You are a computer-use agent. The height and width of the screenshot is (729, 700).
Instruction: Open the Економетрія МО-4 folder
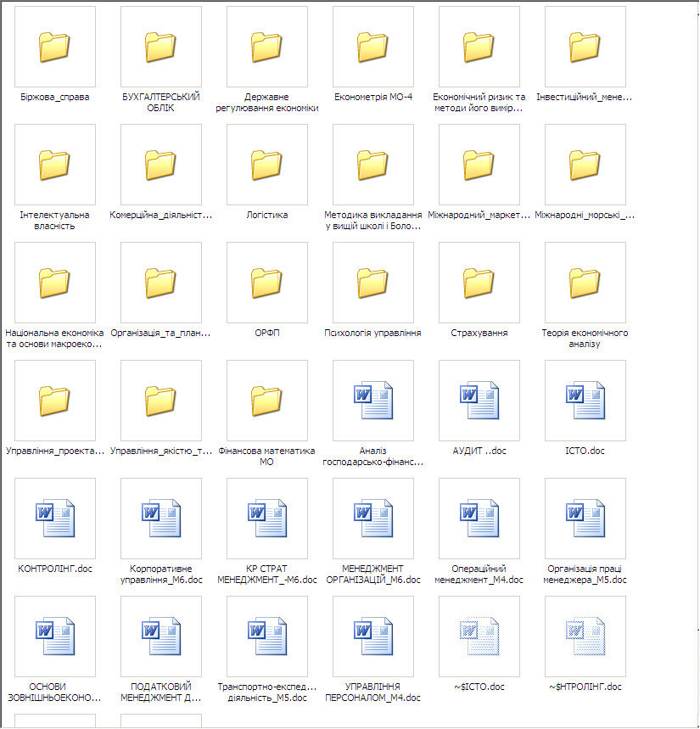tap(373, 47)
